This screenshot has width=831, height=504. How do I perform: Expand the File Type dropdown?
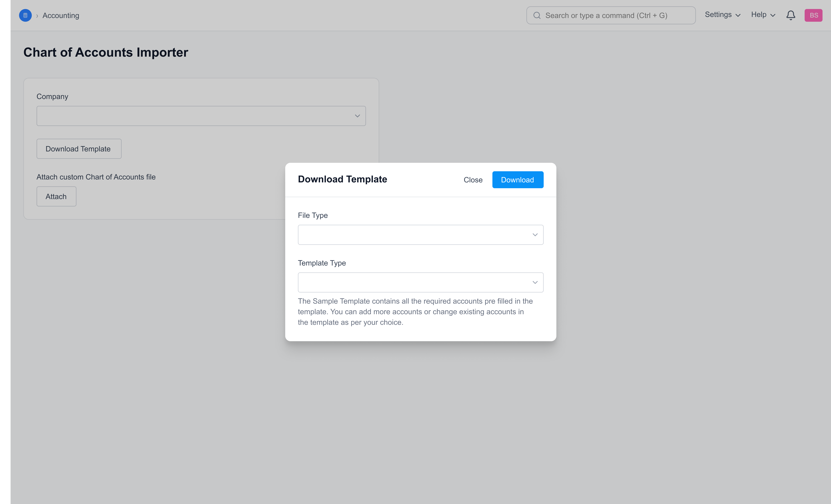[x=420, y=235]
